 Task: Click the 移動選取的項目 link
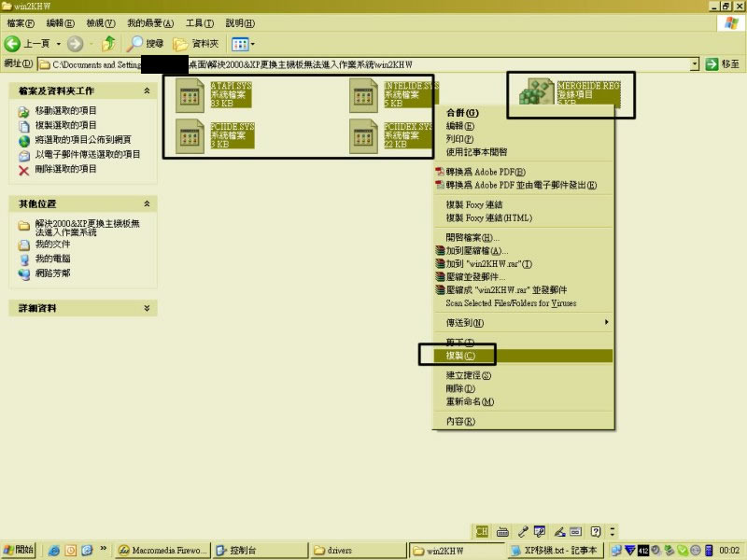point(65,110)
